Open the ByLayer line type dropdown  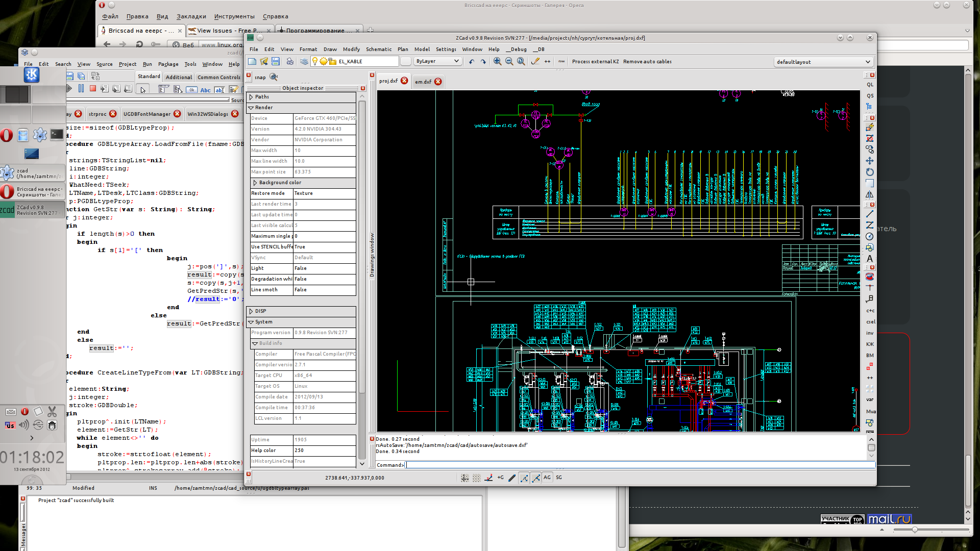437,61
